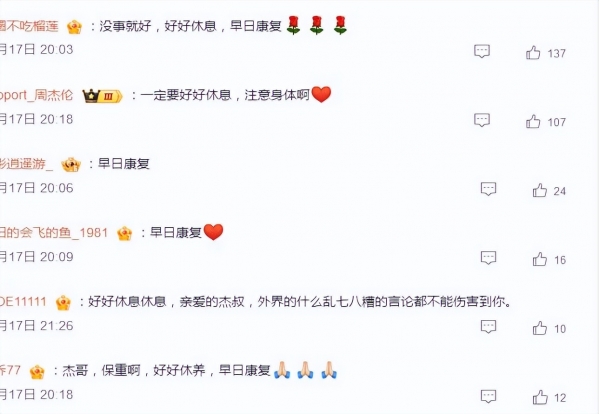600x414 pixels.
Task: Like the praying hands comment with 12 likes
Action: point(540,397)
